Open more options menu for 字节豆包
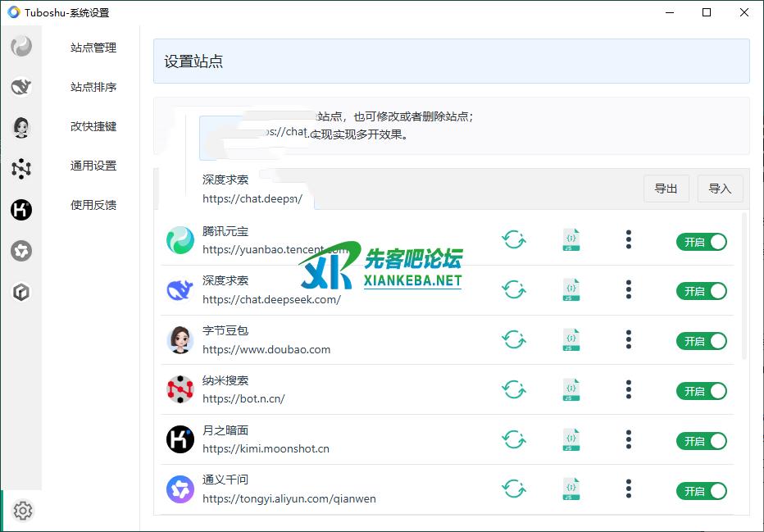764x532 pixels. [629, 340]
